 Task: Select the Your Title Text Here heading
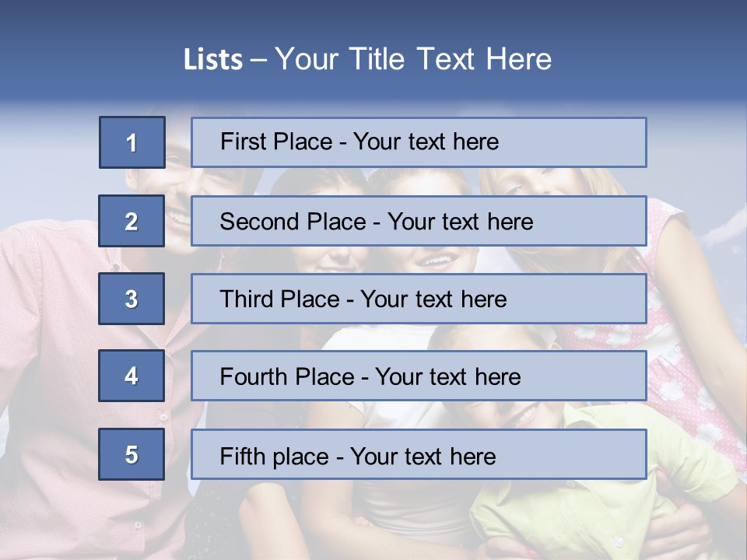tap(413, 59)
